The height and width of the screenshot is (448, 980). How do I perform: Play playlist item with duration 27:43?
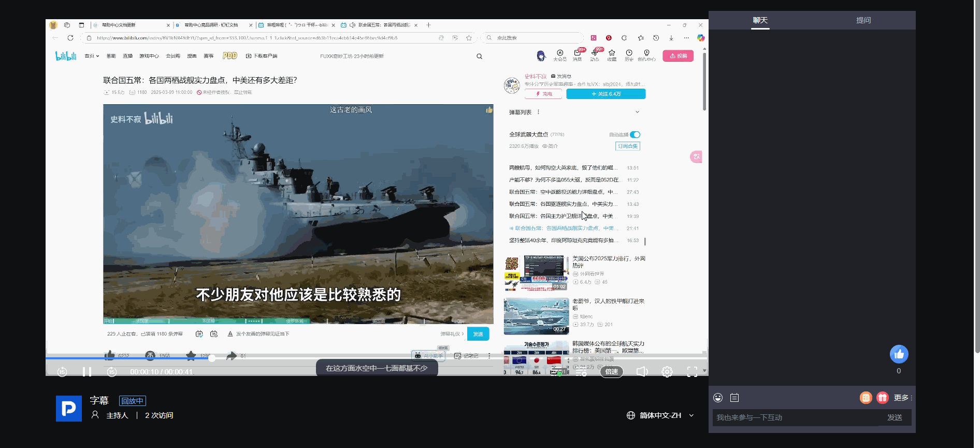pos(574,192)
